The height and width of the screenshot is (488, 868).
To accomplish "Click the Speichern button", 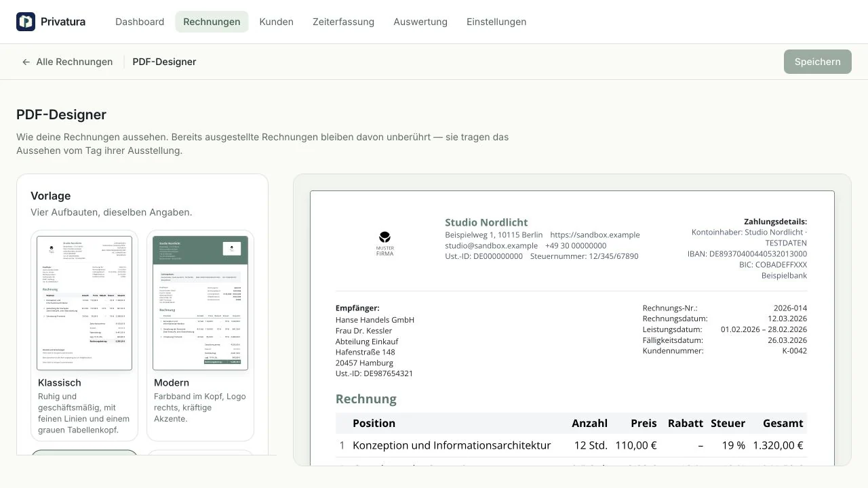I will pos(818,62).
